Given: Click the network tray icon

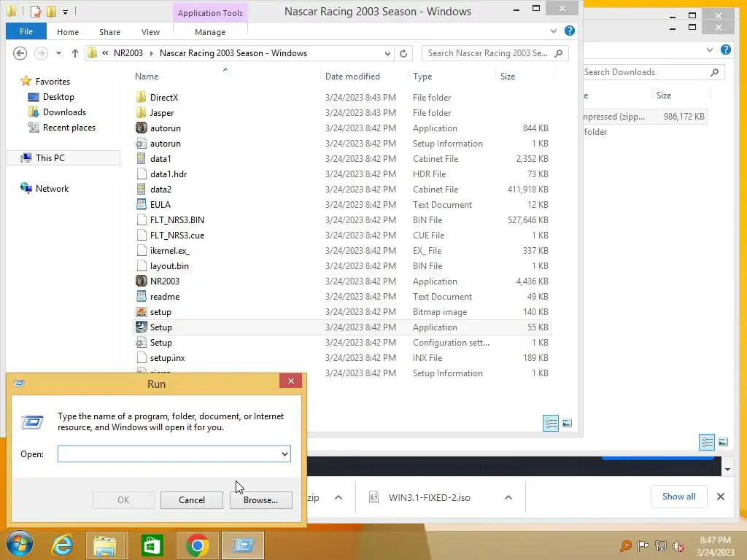Looking at the screenshot, I should click(x=660, y=545).
